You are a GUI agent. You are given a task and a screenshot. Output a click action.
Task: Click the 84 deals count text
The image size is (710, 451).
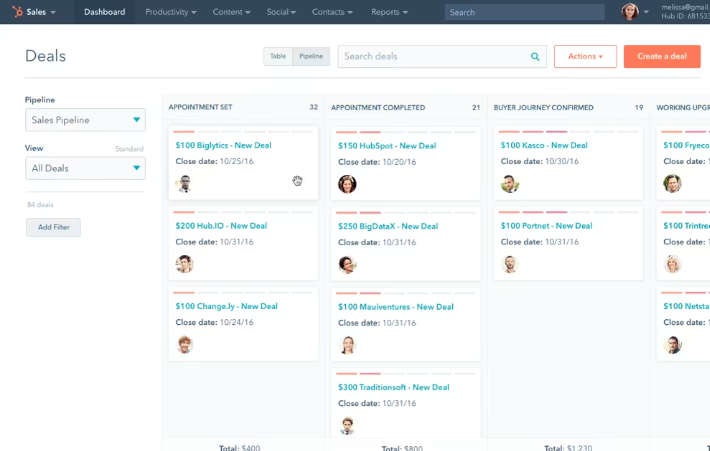pos(40,205)
